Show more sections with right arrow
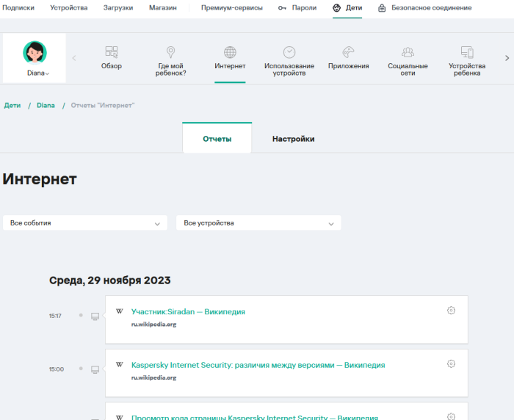The width and height of the screenshot is (514, 420). click(507, 58)
